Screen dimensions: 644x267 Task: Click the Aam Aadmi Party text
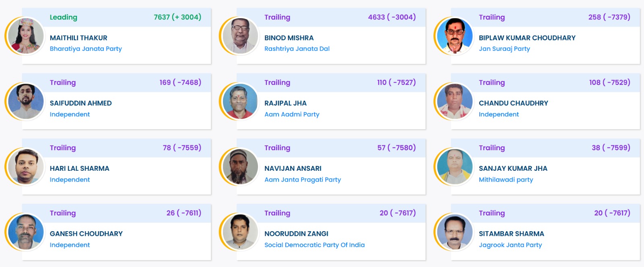click(291, 114)
